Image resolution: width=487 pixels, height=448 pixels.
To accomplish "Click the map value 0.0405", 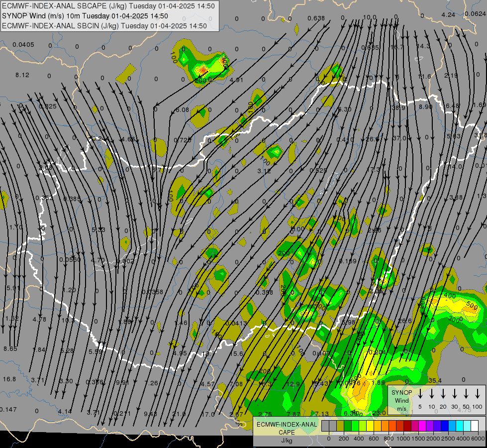I will pos(23,45).
